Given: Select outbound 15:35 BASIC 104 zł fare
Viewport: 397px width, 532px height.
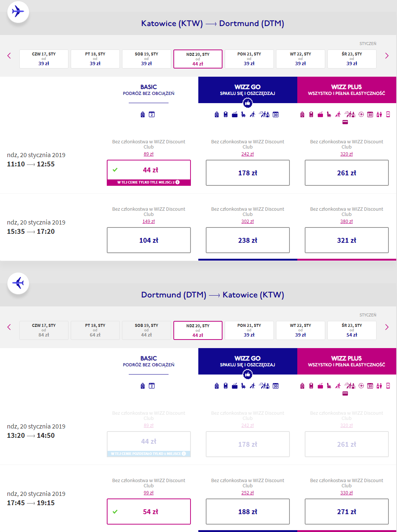Looking at the screenshot, I should 149,240.
